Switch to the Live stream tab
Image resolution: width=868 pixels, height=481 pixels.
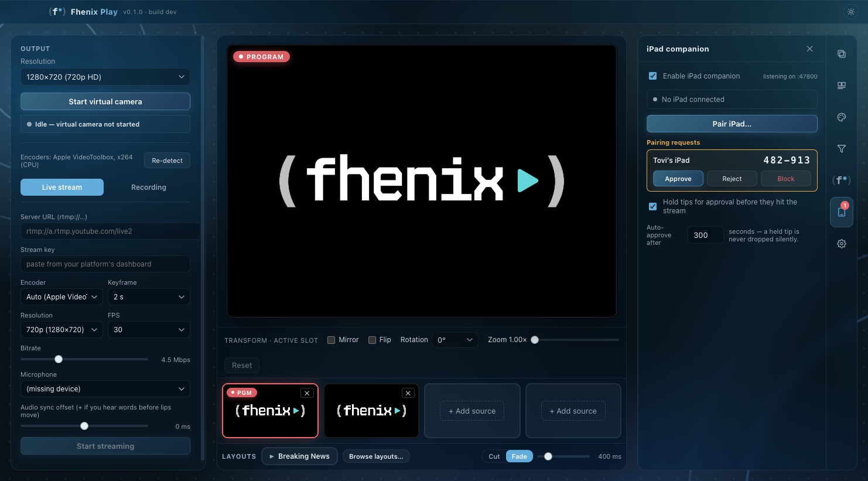click(62, 187)
